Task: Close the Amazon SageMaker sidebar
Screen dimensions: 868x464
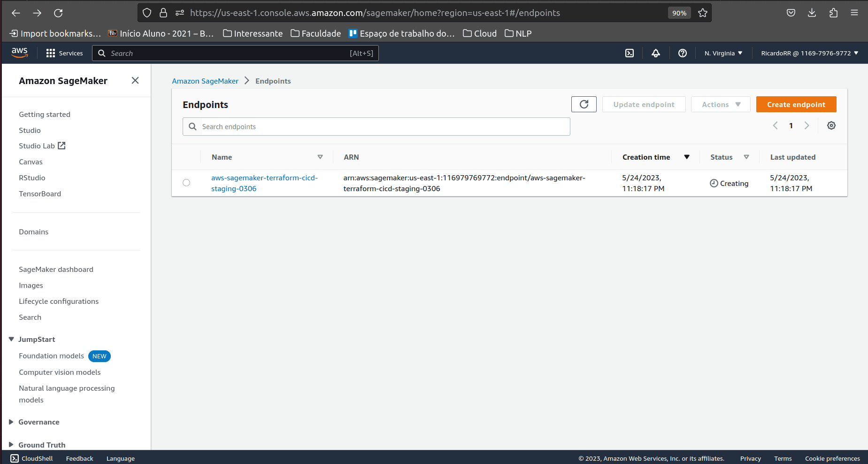Action: point(135,81)
